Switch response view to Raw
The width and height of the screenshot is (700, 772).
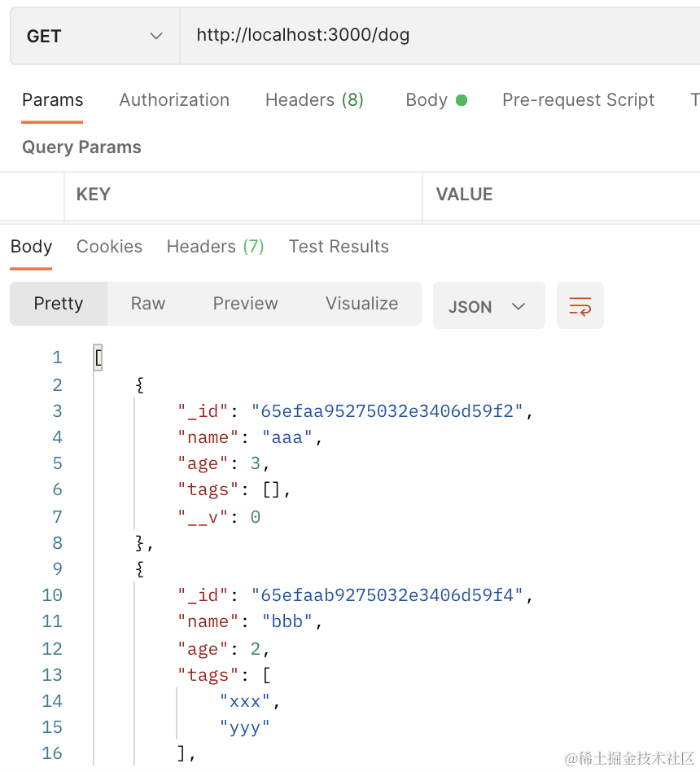[x=148, y=304]
